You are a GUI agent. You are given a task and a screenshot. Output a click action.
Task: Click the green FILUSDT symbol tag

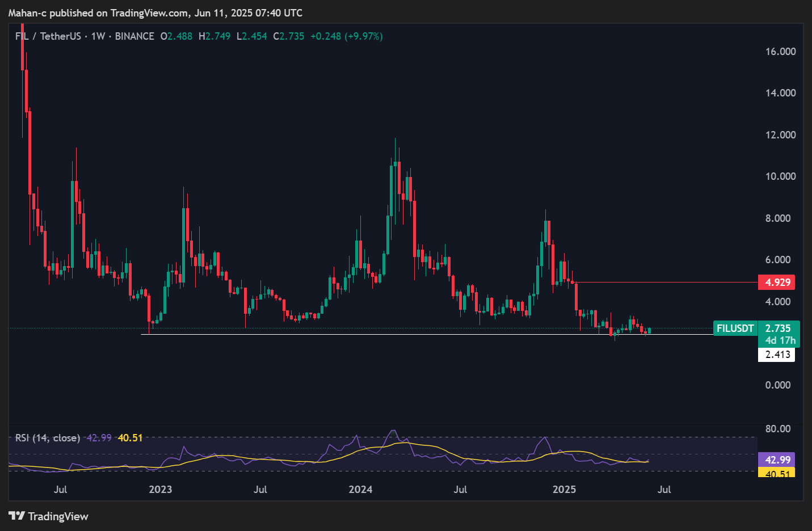pos(735,328)
